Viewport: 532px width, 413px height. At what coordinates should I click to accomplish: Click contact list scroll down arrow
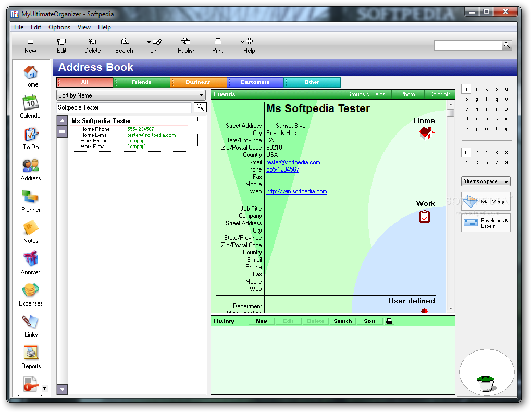(x=62, y=389)
